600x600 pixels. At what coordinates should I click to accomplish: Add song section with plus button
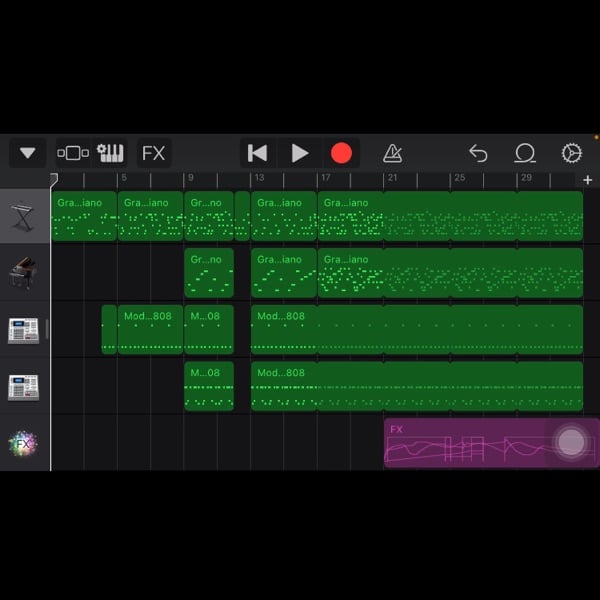click(x=587, y=180)
